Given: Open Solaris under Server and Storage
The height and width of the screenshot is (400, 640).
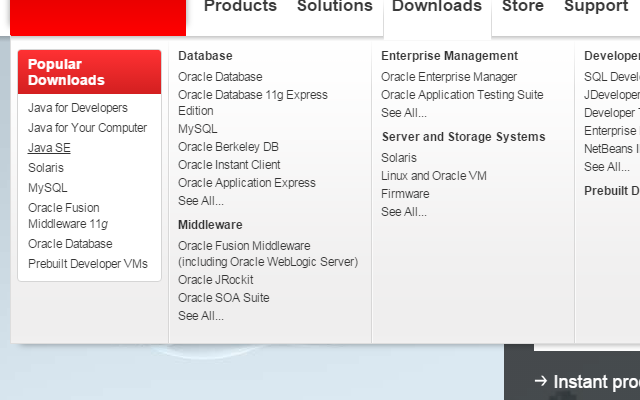Looking at the screenshot, I should [399, 158].
